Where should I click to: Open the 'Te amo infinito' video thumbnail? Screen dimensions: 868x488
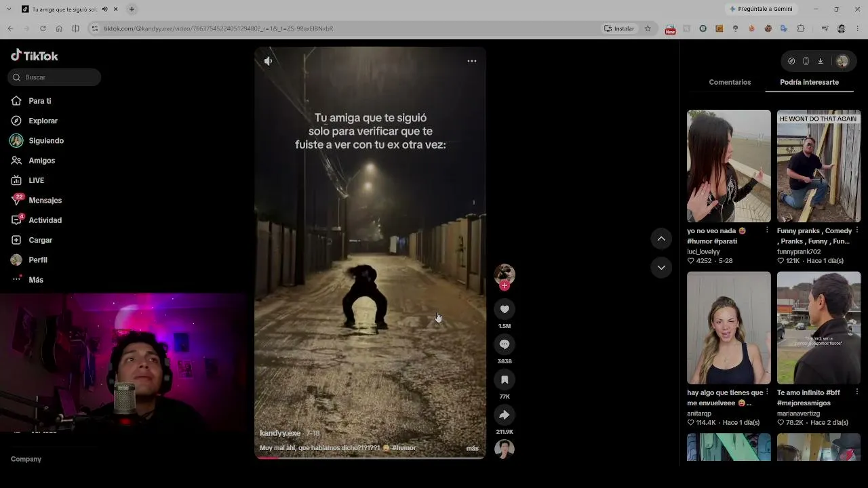coord(818,328)
